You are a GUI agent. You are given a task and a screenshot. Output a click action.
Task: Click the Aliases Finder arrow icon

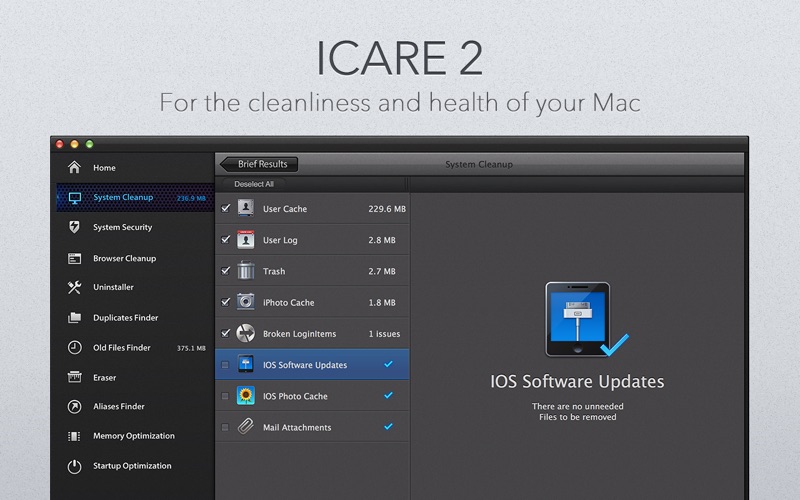tap(74, 407)
